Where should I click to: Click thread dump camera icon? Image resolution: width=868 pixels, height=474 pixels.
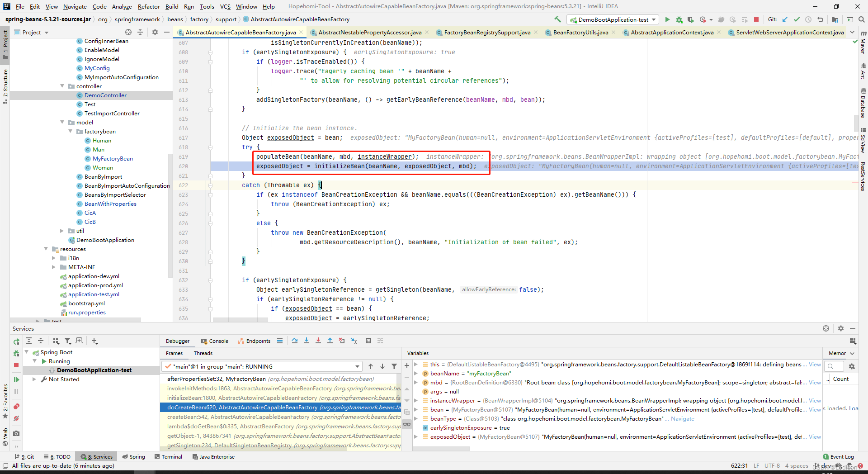pos(16,433)
